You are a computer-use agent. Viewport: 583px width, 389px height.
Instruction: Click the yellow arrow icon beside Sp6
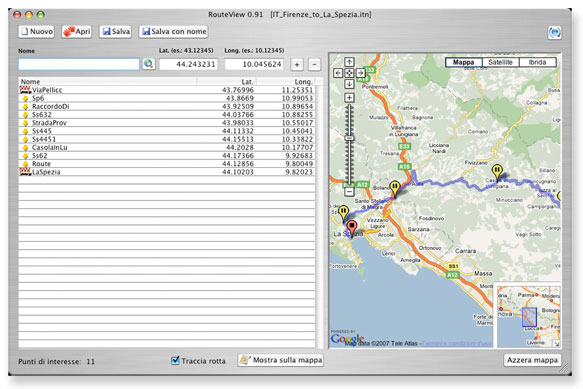tap(25, 98)
